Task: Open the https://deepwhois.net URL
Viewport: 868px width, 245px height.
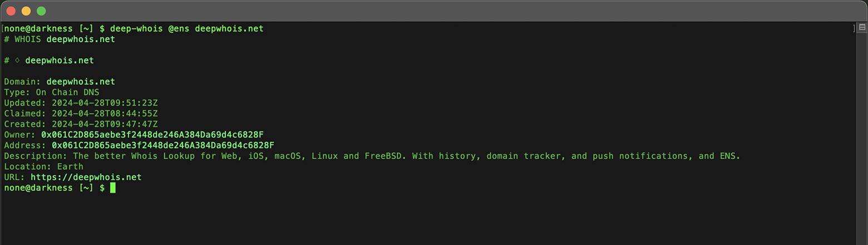Action: (x=86, y=177)
